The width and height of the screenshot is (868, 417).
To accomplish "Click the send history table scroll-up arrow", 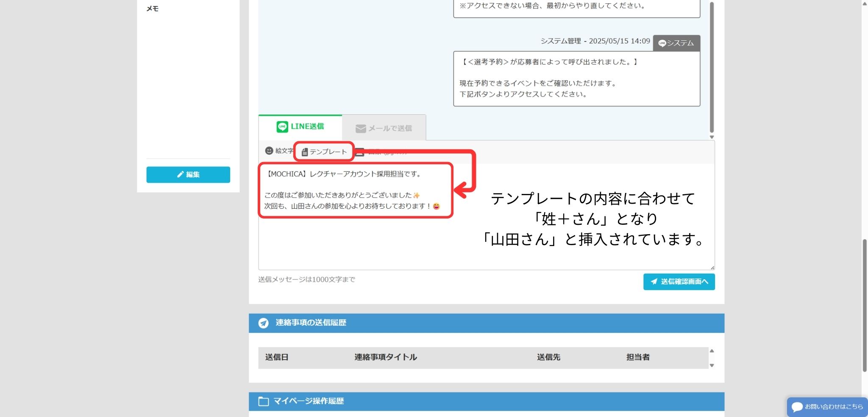I will point(712,351).
